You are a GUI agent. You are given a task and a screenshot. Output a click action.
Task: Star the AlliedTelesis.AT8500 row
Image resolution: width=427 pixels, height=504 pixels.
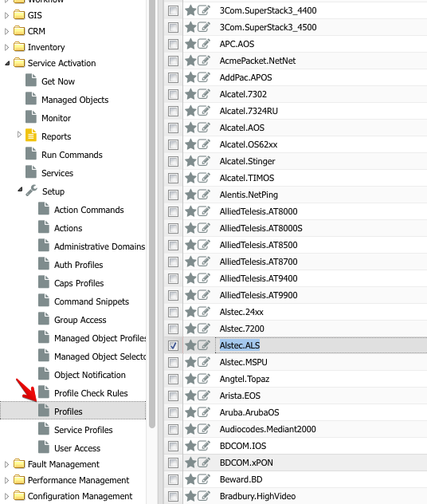tap(190, 245)
